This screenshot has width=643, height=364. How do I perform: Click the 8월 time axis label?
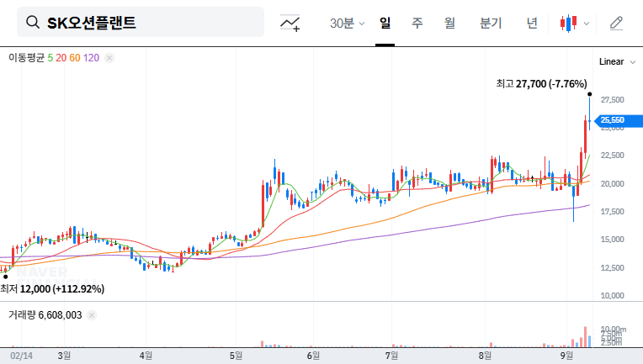click(x=485, y=356)
